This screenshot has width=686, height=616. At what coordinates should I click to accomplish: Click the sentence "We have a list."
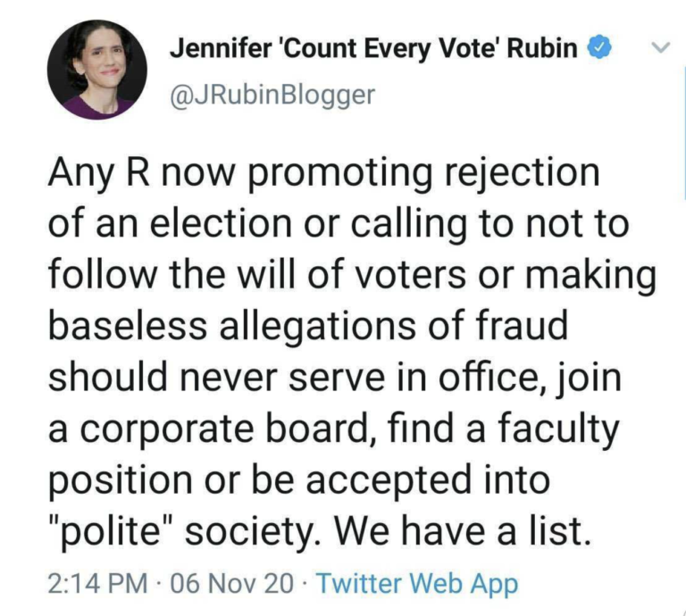pos(463,533)
